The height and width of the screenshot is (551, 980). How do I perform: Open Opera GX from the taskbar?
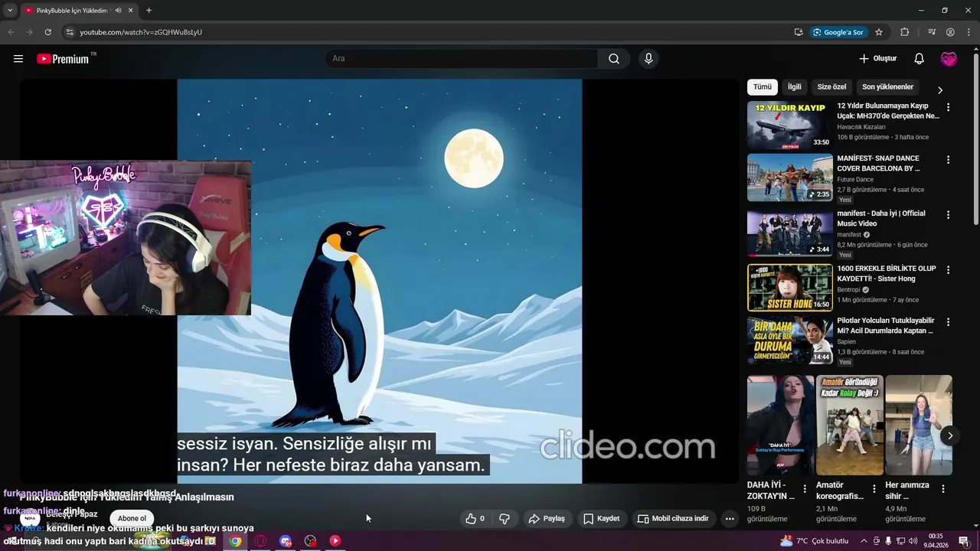(x=260, y=541)
